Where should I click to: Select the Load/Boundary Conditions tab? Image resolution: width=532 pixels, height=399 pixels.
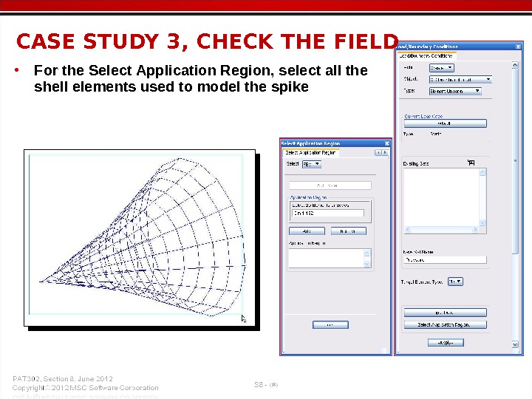[426, 56]
